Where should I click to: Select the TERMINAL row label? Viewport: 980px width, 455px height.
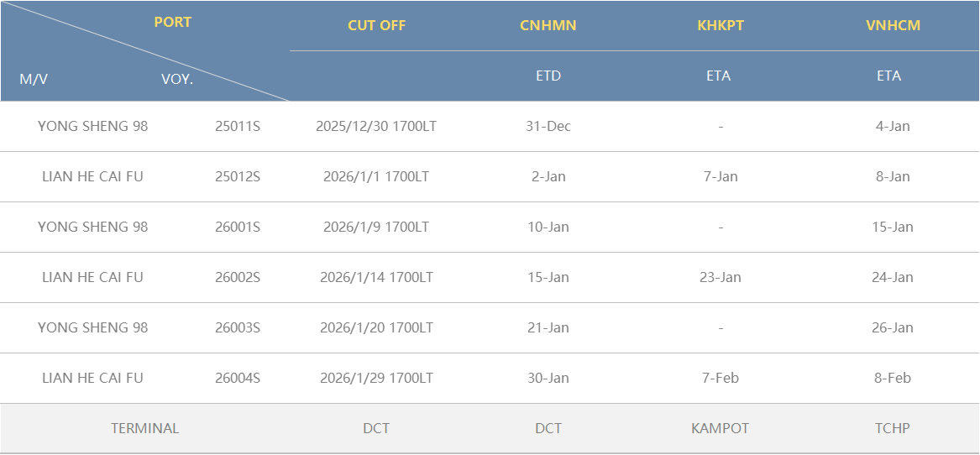click(144, 429)
